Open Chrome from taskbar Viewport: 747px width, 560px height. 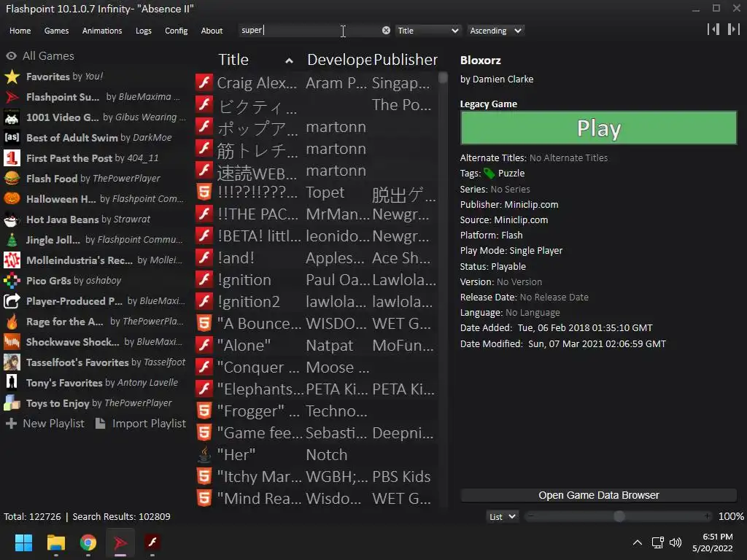click(88, 542)
